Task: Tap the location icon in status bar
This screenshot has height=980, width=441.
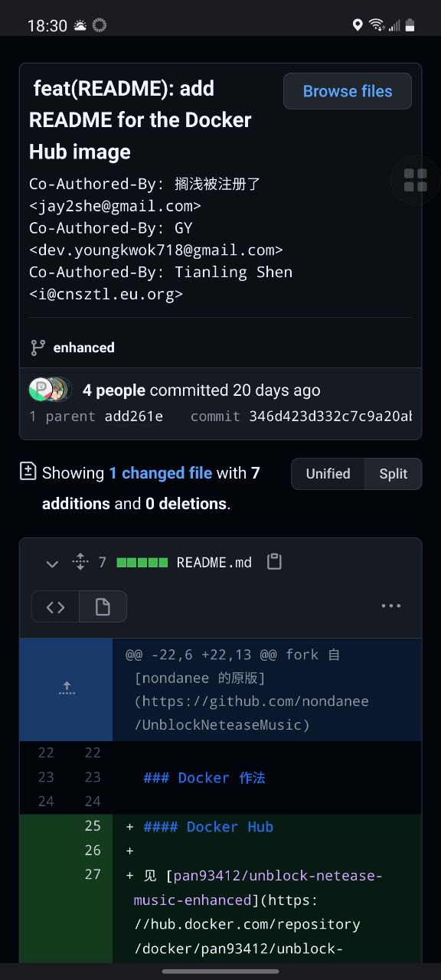Action: point(357,25)
